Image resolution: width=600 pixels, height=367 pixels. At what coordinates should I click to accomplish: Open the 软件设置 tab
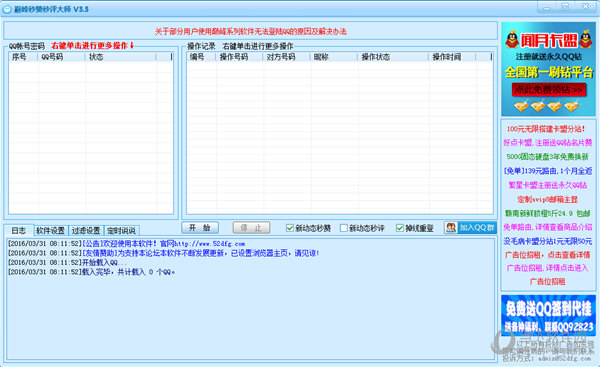[51, 230]
